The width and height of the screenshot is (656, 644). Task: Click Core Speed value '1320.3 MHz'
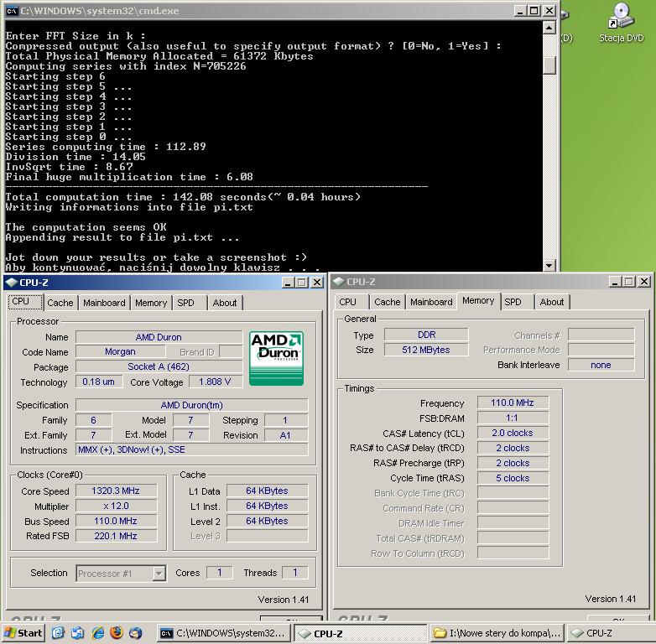tap(116, 491)
